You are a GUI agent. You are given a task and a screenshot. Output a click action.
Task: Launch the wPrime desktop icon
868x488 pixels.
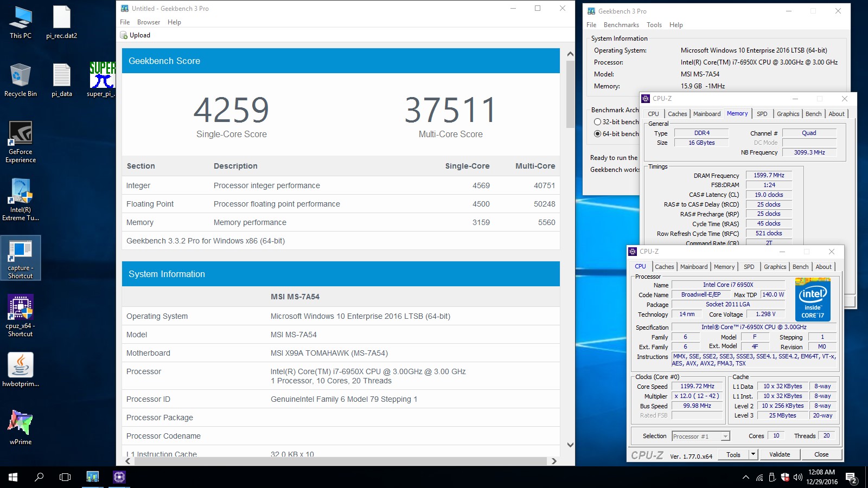(x=21, y=428)
